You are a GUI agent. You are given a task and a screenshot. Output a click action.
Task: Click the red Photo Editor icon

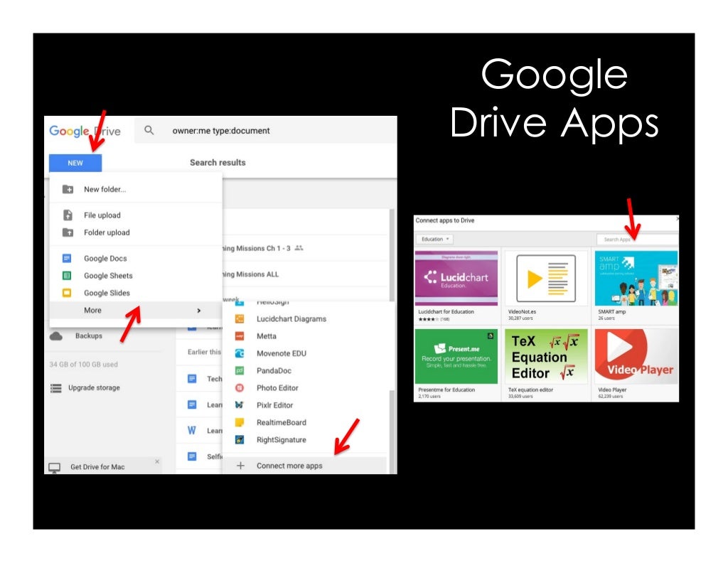pyautogui.click(x=240, y=387)
